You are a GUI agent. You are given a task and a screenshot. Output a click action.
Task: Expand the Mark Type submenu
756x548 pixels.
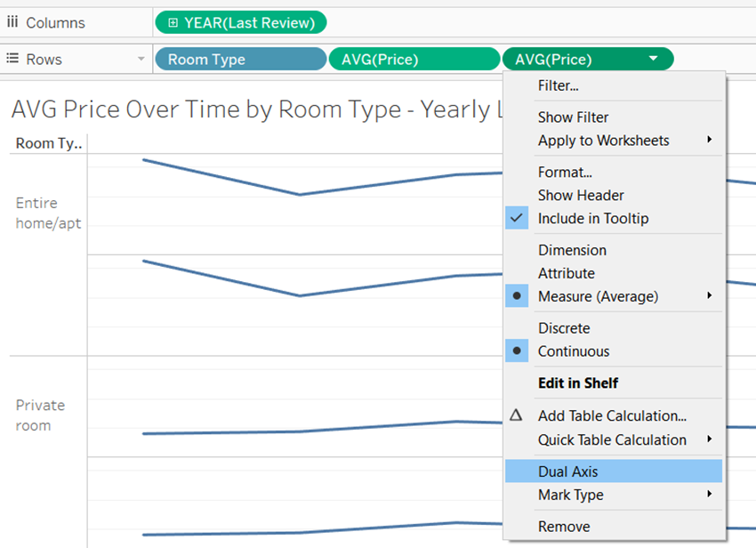(x=709, y=495)
